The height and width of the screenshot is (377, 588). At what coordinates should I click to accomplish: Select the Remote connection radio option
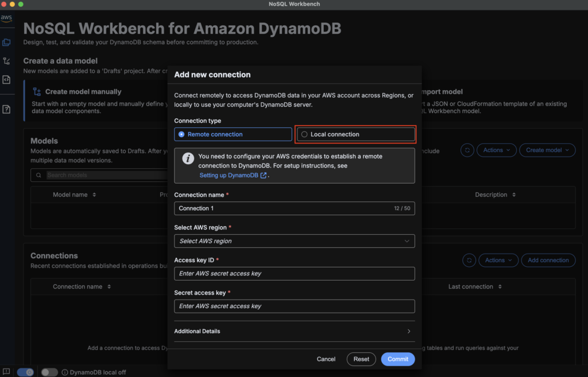[182, 134]
